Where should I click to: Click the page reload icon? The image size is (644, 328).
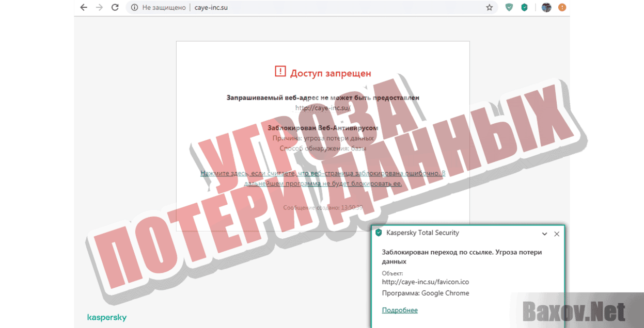(x=115, y=7)
